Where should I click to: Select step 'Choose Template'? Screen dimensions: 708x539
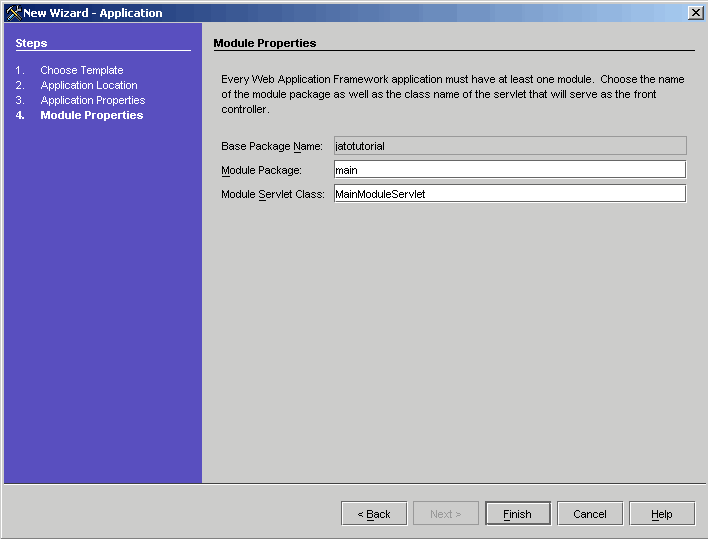pos(82,70)
